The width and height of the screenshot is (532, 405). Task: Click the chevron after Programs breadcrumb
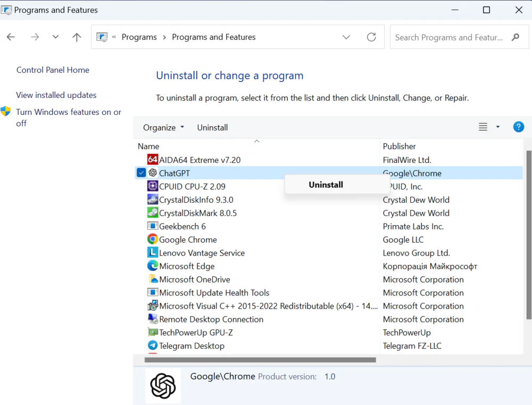tap(164, 37)
